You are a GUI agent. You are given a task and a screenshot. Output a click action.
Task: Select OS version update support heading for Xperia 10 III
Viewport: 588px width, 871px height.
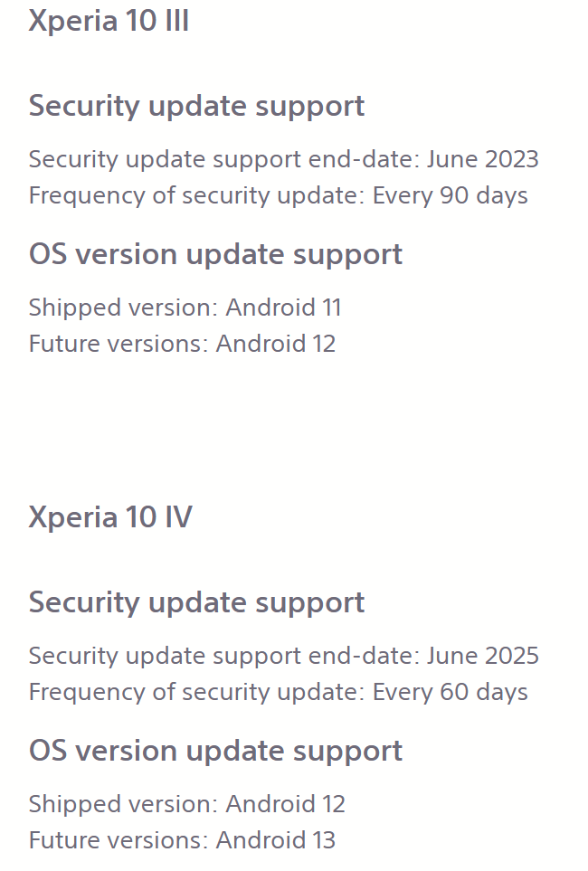coord(215,255)
